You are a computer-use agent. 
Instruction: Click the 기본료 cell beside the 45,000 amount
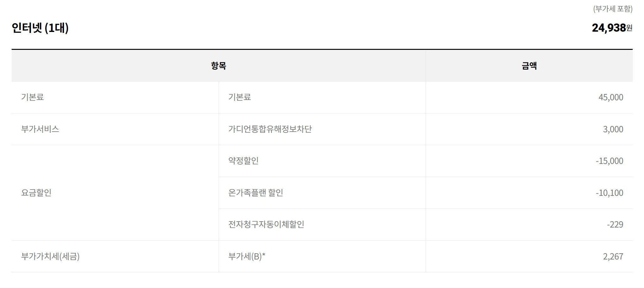click(240, 97)
